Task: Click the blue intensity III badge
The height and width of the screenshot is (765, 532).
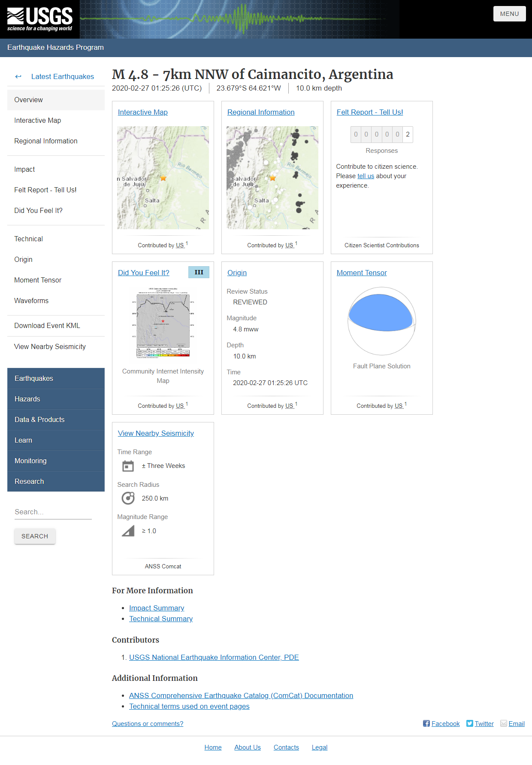Action: point(199,272)
